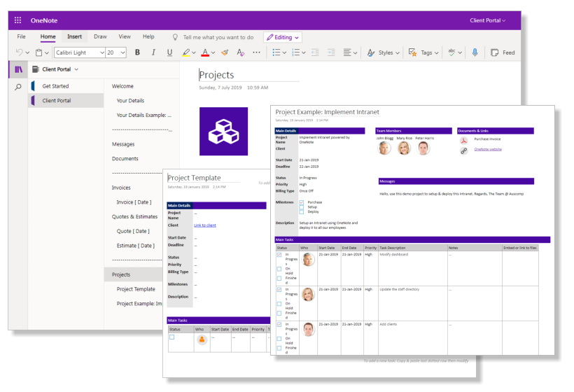The height and width of the screenshot is (392, 574).
Task: Select the Format Painter icon
Action: click(225, 52)
